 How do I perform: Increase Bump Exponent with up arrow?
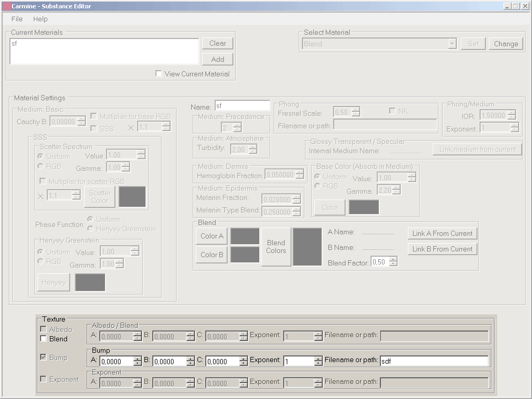(318, 358)
